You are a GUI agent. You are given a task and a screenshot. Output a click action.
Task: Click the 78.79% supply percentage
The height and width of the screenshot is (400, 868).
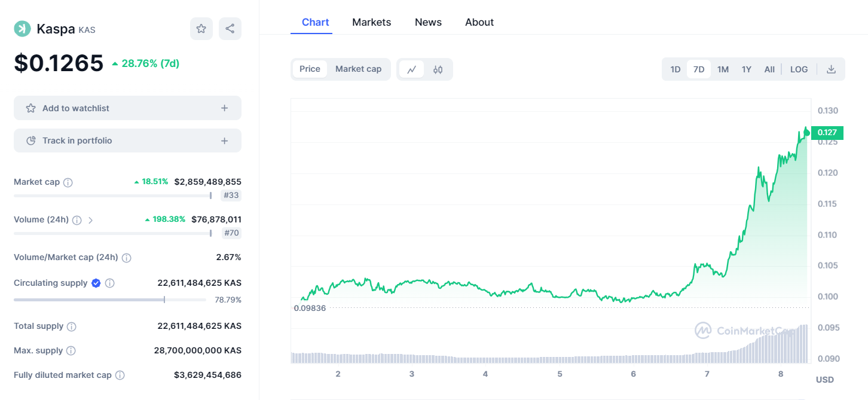tap(228, 300)
